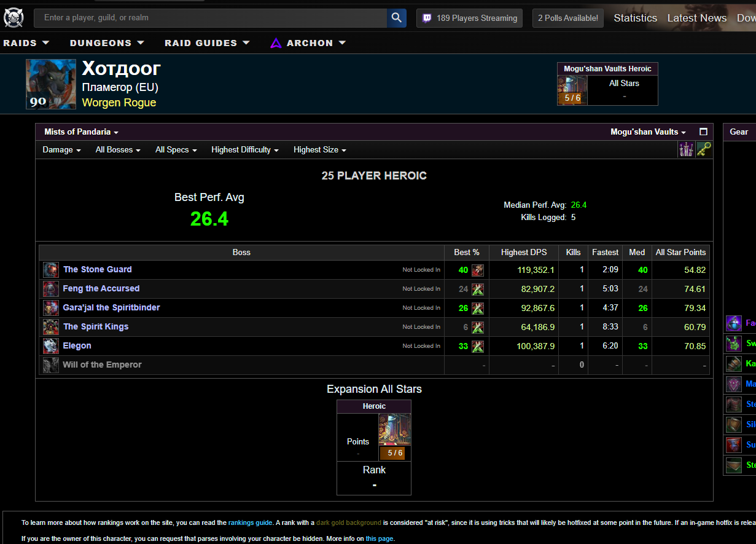This screenshot has height=544, width=756.
Task: Click spec icon in Gara'jal row
Action: point(478,308)
